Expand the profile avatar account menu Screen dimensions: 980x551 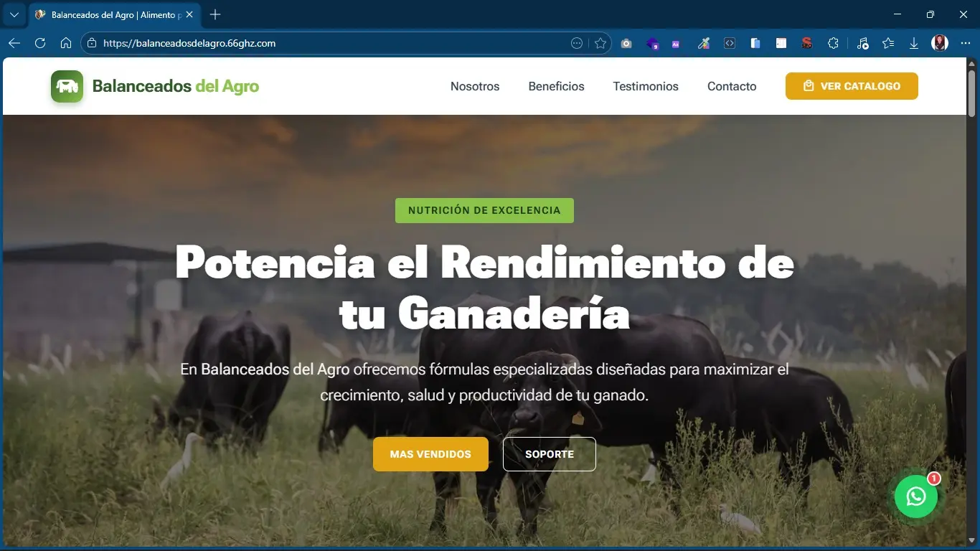pyautogui.click(x=939, y=43)
